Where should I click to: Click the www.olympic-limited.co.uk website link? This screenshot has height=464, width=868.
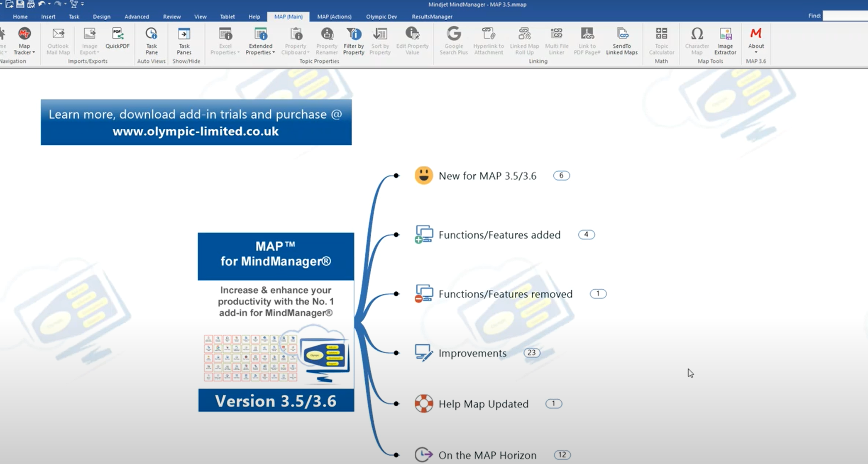click(x=196, y=132)
